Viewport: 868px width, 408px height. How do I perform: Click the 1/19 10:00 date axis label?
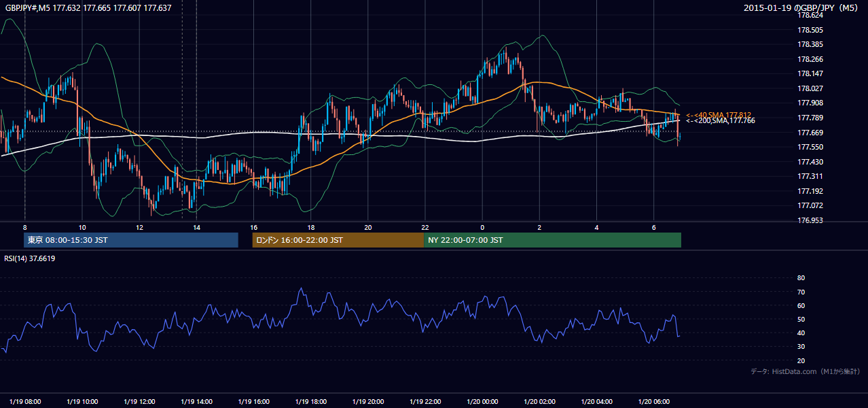(82, 402)
